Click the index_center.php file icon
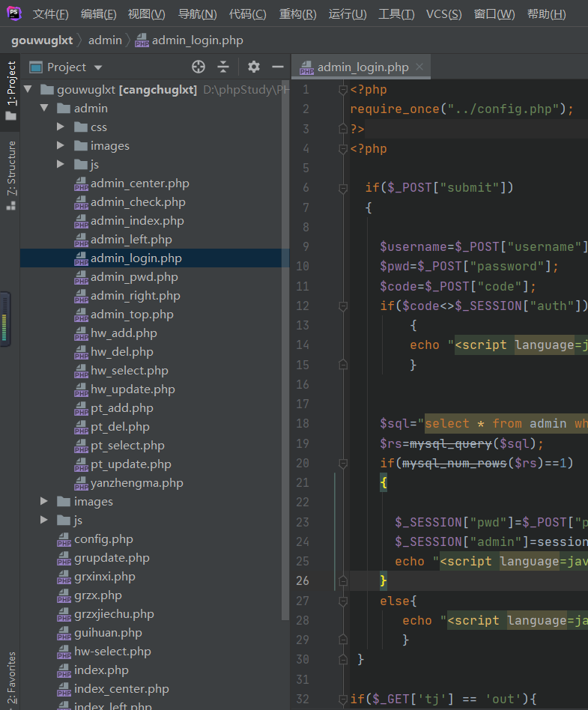This screenshot has width=588, height=710. 64,690
